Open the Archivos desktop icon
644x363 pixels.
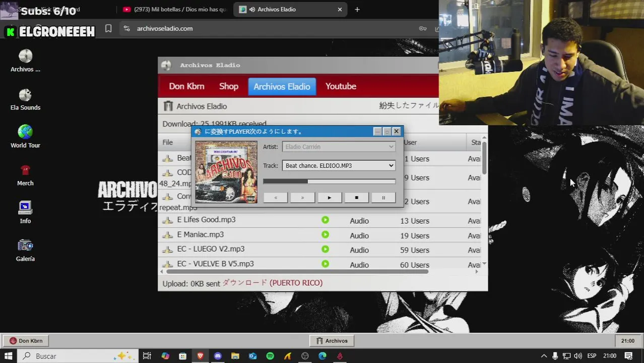[25, 60]
